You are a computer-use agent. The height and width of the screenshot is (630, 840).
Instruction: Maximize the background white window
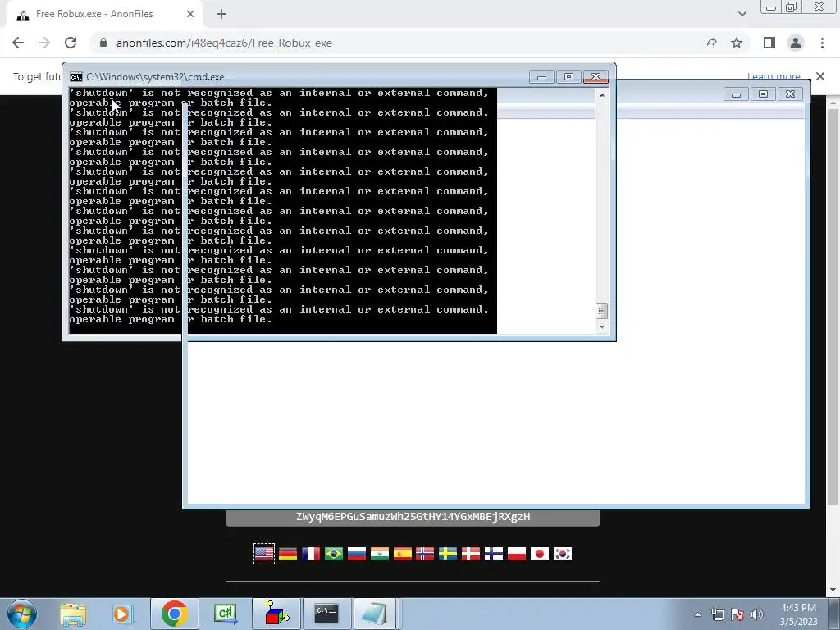coord(764,94)
